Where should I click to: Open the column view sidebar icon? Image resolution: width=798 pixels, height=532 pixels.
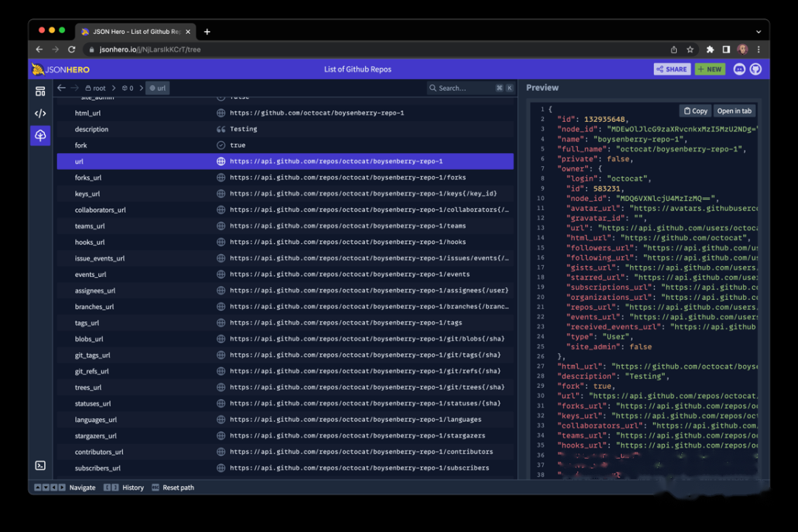tap(40, 92)
